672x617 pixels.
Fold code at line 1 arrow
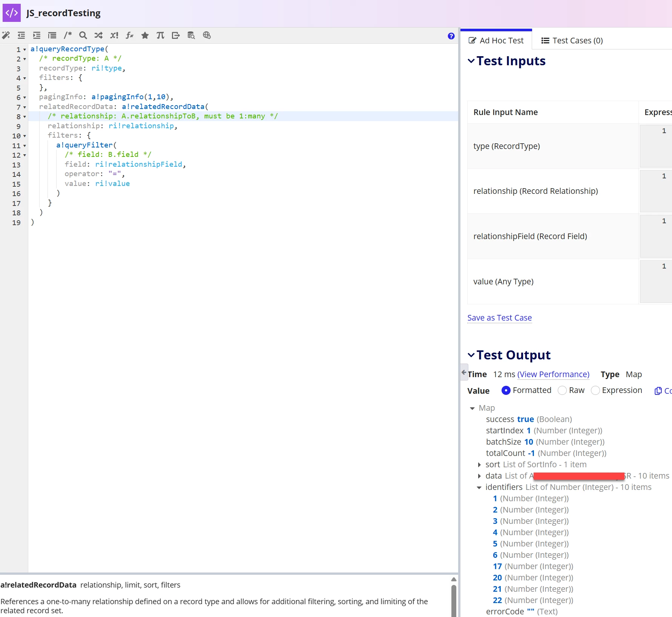[25, 49]
